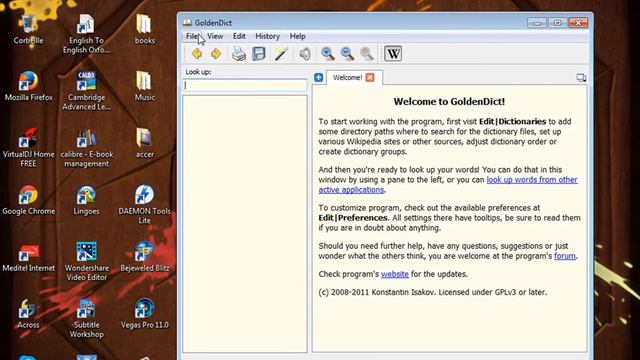This screenshot has height=360, width=640.
Task: Open the Help menu
Action: point(298,36)
